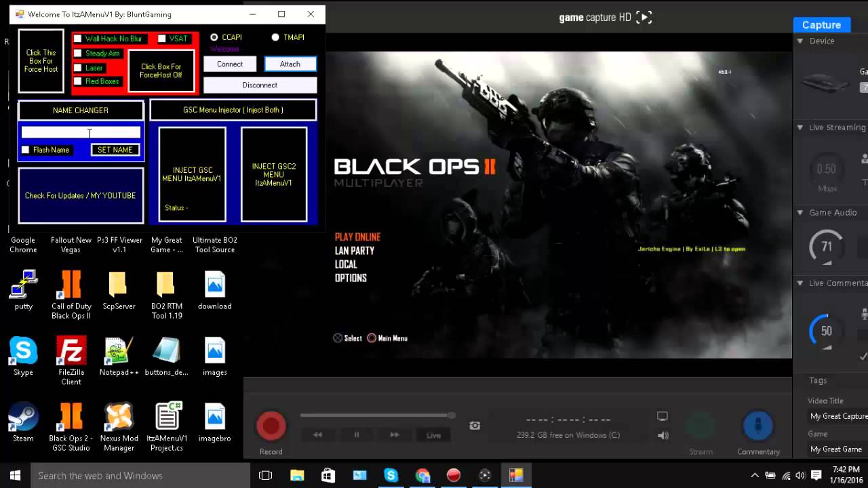The height and width of the screenshot is (488, 868).
Task: Open BO2 RTM Tool 1.19 folder
Action: 166,295
